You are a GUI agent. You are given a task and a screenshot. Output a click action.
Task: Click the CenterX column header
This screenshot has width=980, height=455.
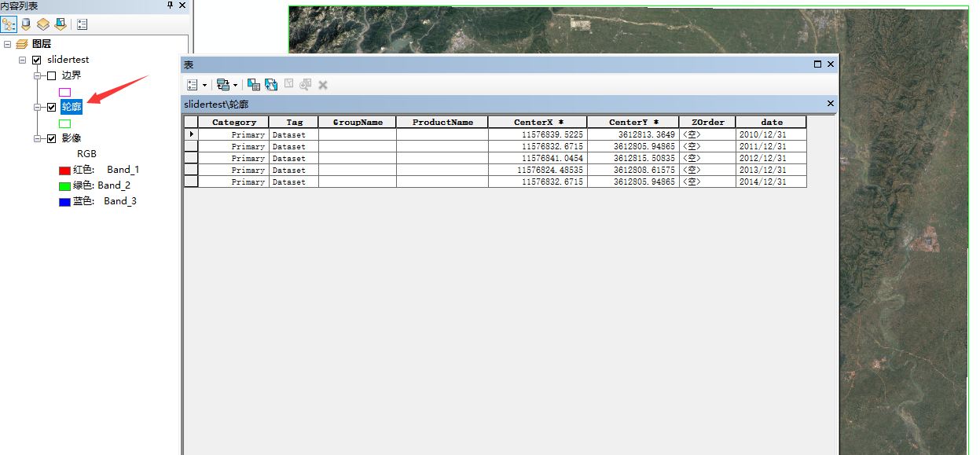tap(538, 122)
